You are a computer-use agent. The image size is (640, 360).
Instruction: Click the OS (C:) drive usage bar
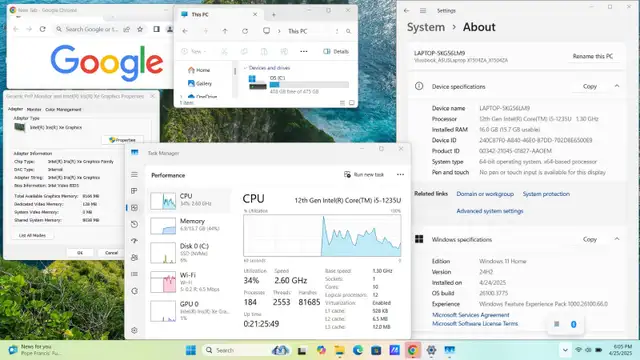click(x=309, y=85)
